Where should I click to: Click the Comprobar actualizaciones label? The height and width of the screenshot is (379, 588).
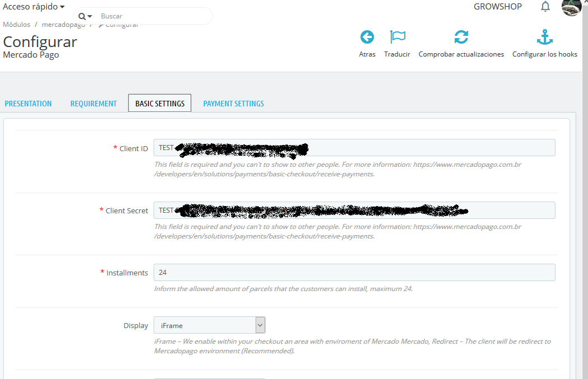461,54
